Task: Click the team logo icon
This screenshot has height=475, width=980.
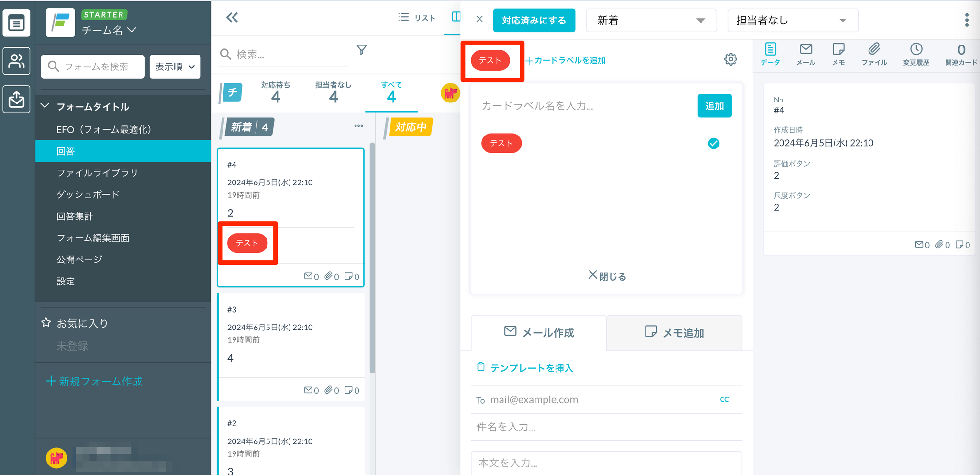Action: (x=60, y=23)
